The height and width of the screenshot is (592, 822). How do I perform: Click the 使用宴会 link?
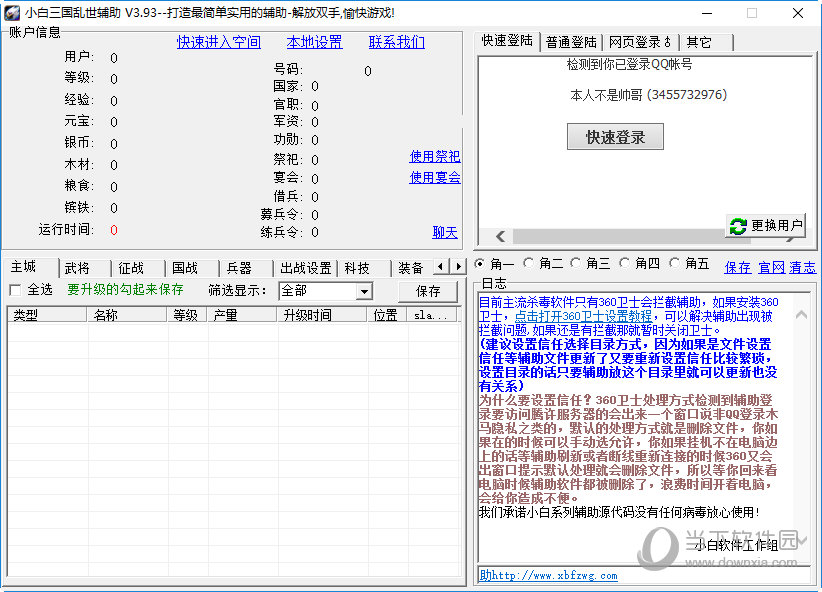(x=435, y=177)
